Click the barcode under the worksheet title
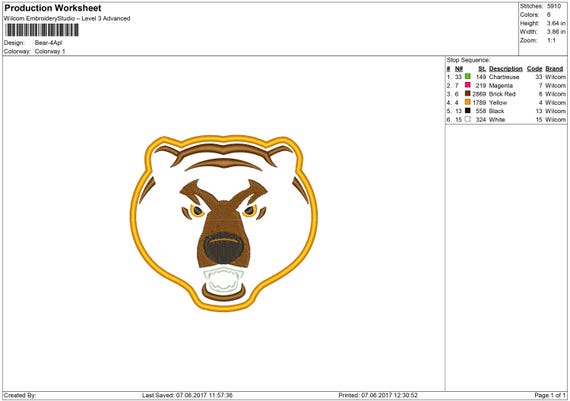The height and width of the screenshot is (401, 570). 42,30
